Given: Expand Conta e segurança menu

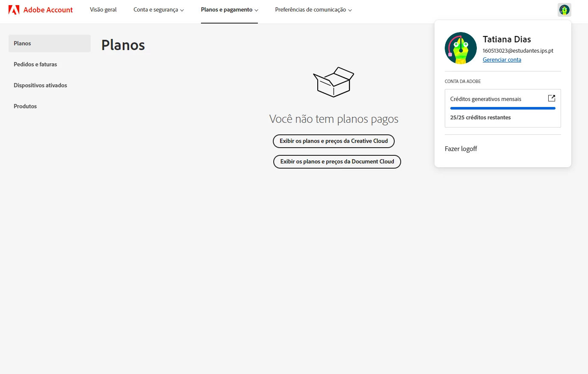Looking at the screenshot, I should [159, 9].
